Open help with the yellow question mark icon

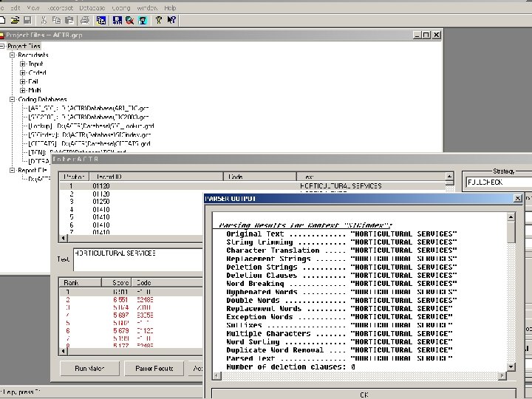click(158, 21)
